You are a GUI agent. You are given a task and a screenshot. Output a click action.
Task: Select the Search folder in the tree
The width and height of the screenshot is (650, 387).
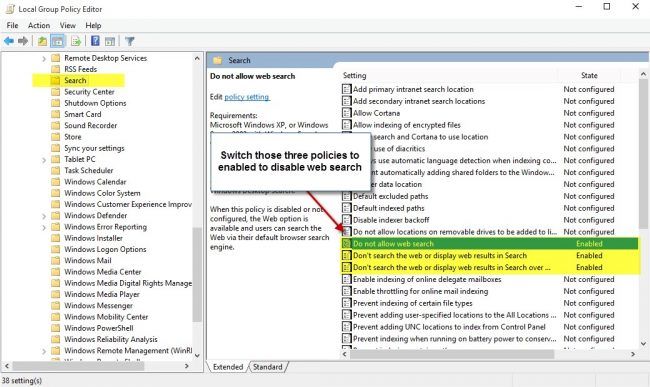click(75, 80)
